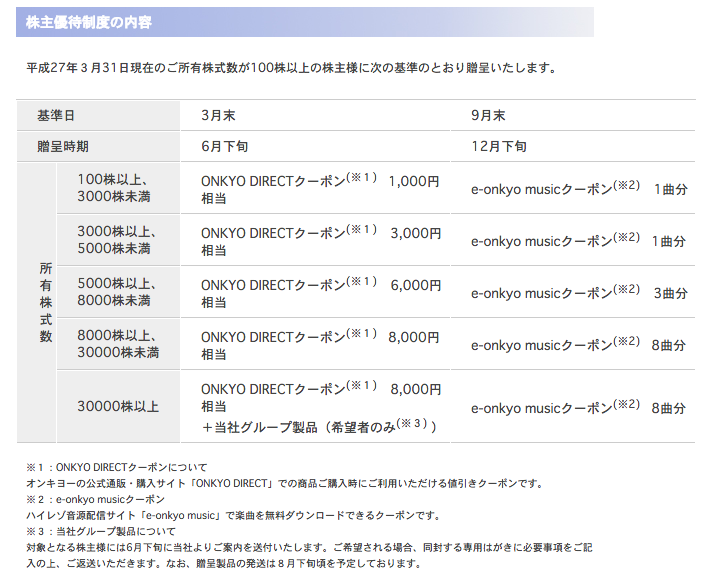Click footnote heading ※3：当社グループ製品について
Viewport: 712px width, 572px height.
(x=101, y=531)
